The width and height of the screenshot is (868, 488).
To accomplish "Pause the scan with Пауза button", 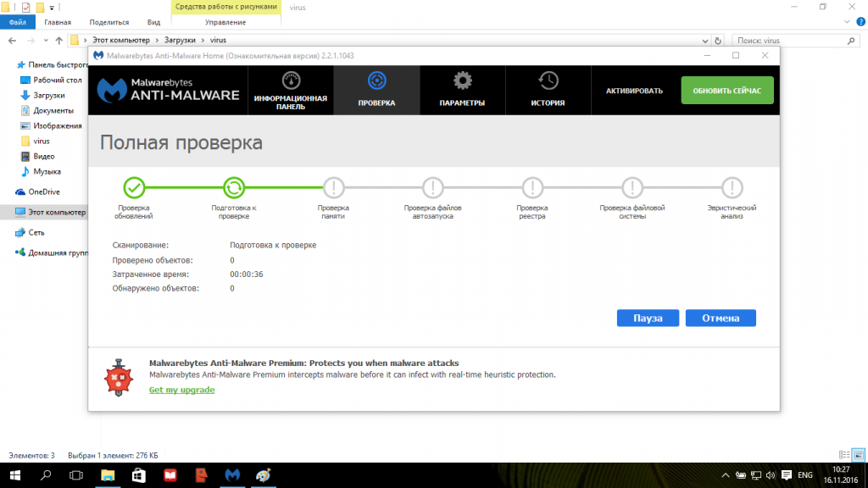I will pyautogui.click(x=648, y=319).
